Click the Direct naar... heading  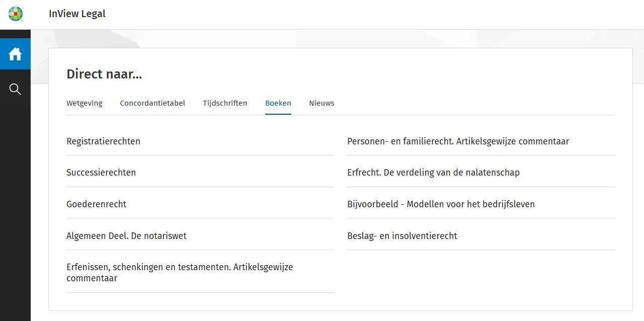pos(104,74)
